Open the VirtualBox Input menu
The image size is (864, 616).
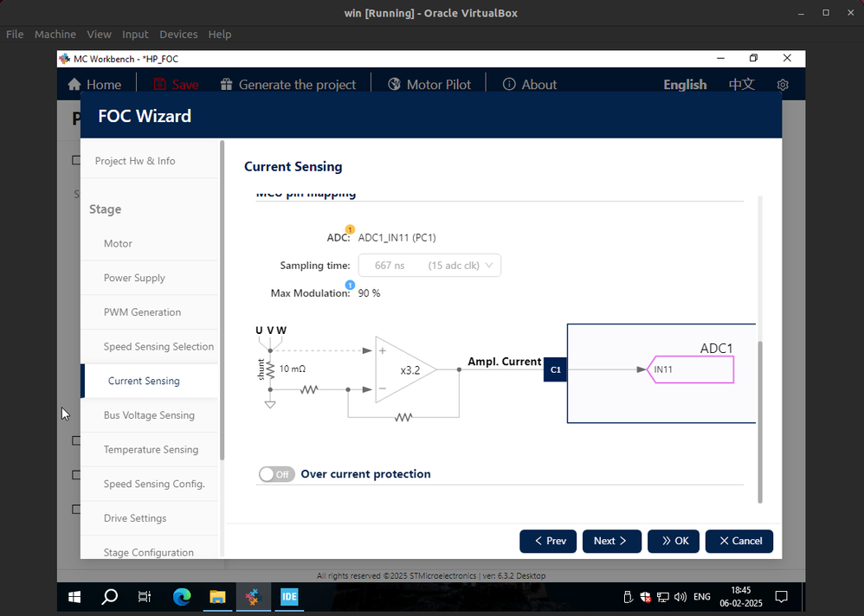tap(135, 34)
